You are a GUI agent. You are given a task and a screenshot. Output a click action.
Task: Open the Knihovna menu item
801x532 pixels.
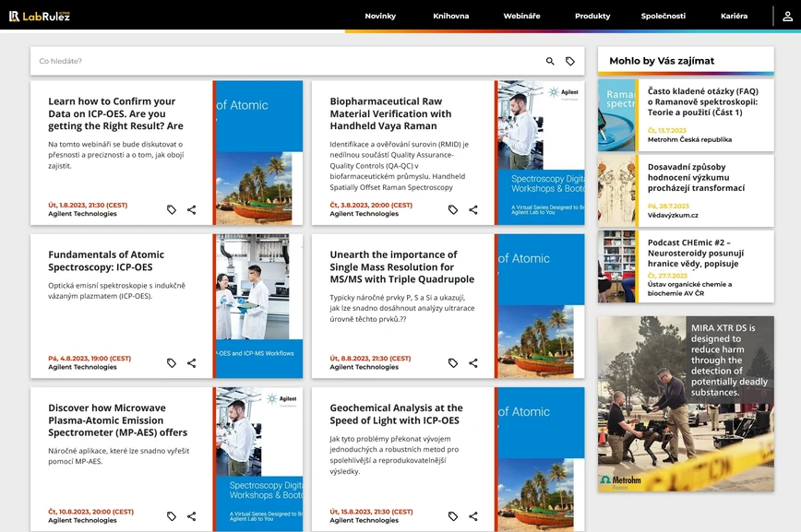click(x=451, y=16)
